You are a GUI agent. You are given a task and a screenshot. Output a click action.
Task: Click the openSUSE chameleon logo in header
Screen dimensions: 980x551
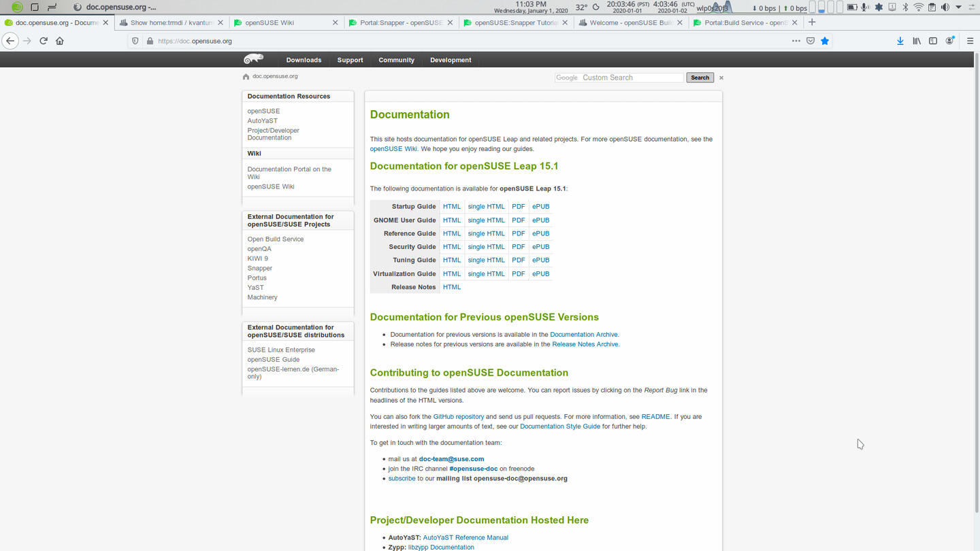click(x=253, y=59)
